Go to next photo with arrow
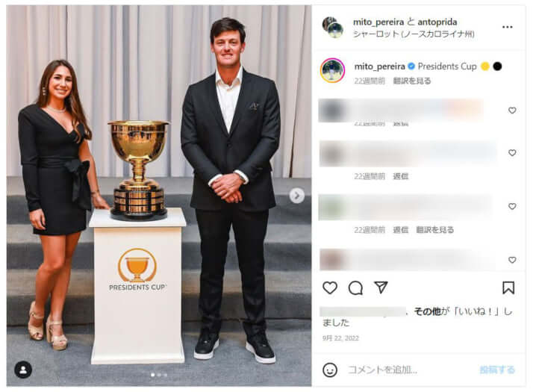 point(297,196)
